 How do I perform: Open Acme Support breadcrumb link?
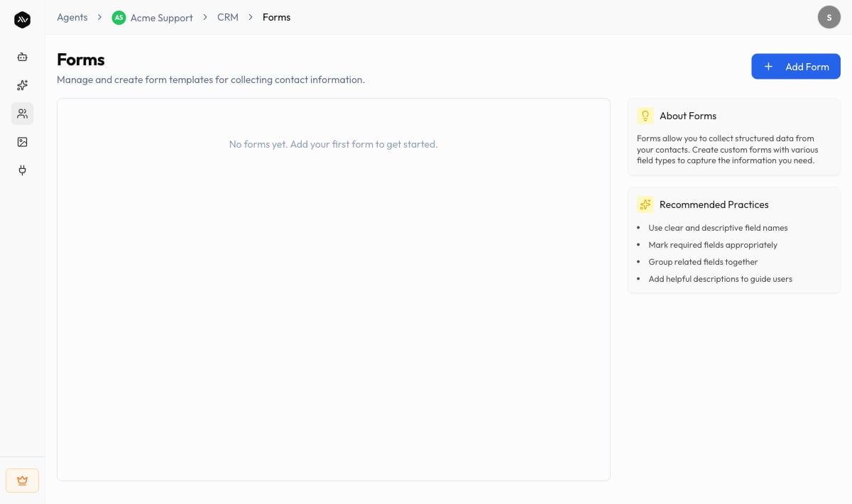click(x=162, y=18)
